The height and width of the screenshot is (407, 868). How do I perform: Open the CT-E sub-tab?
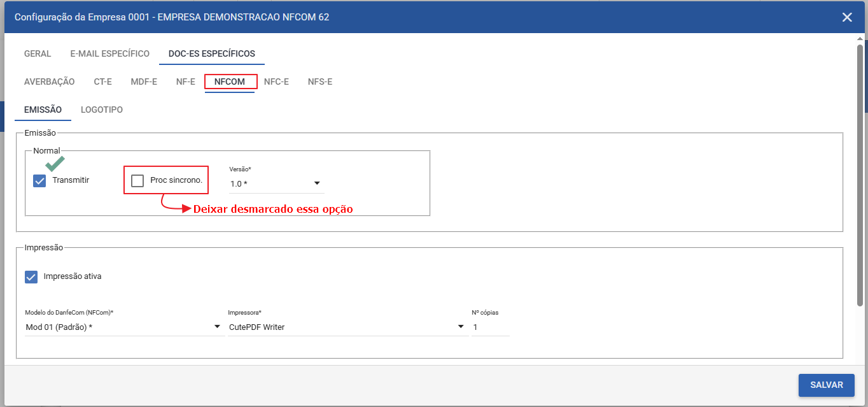103,82
